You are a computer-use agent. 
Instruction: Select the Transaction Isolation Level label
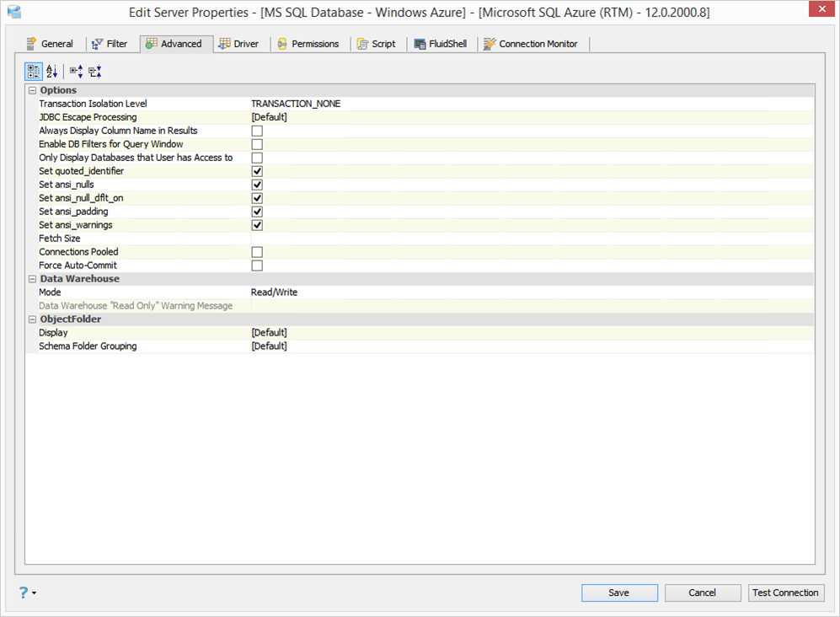coord(93,104)
